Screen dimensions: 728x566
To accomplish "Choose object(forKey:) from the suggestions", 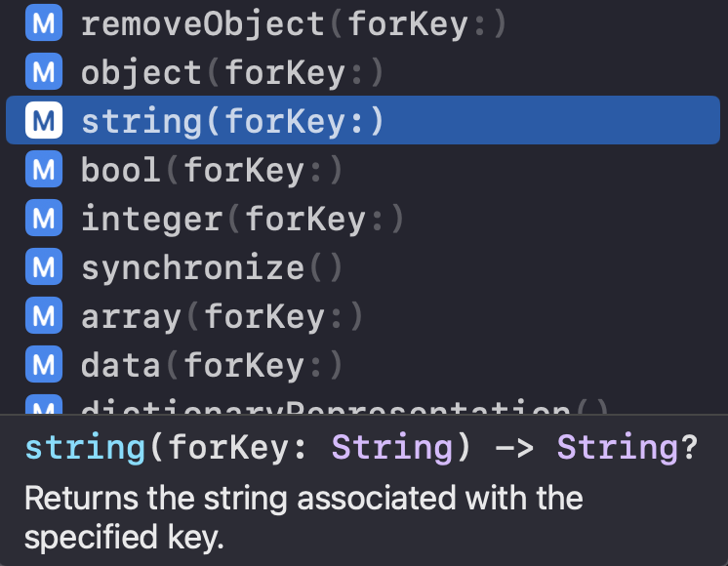I will (363, 71).
